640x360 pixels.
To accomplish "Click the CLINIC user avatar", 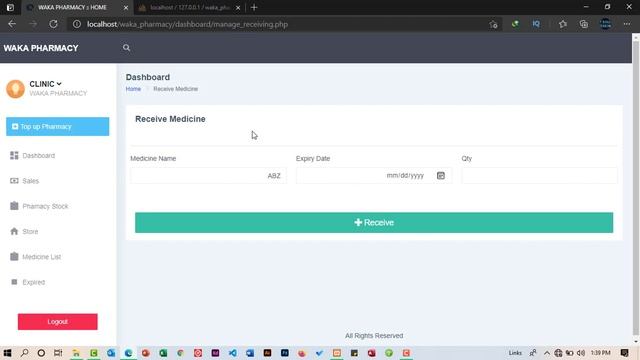I will 16,89.
